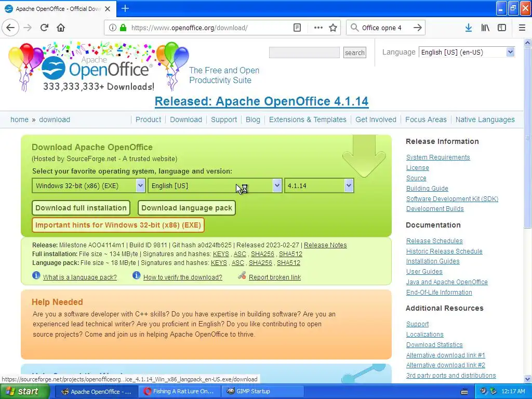Reload the OpenOffice download page

[44, 28]
